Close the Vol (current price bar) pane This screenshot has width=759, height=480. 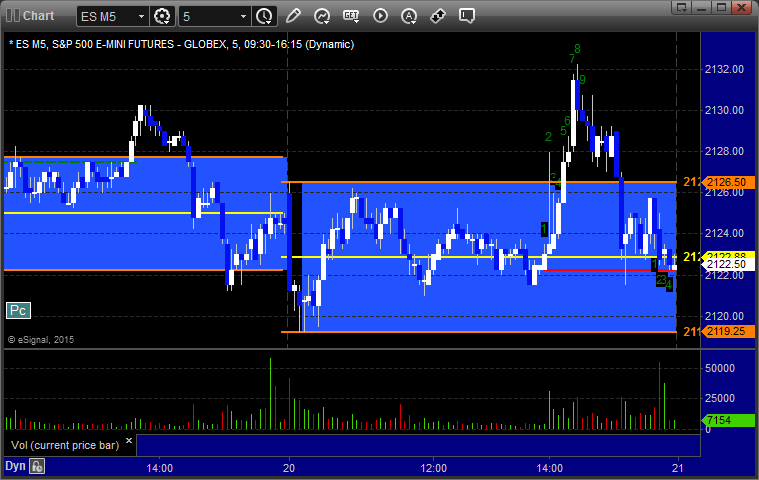pos(129,440)
